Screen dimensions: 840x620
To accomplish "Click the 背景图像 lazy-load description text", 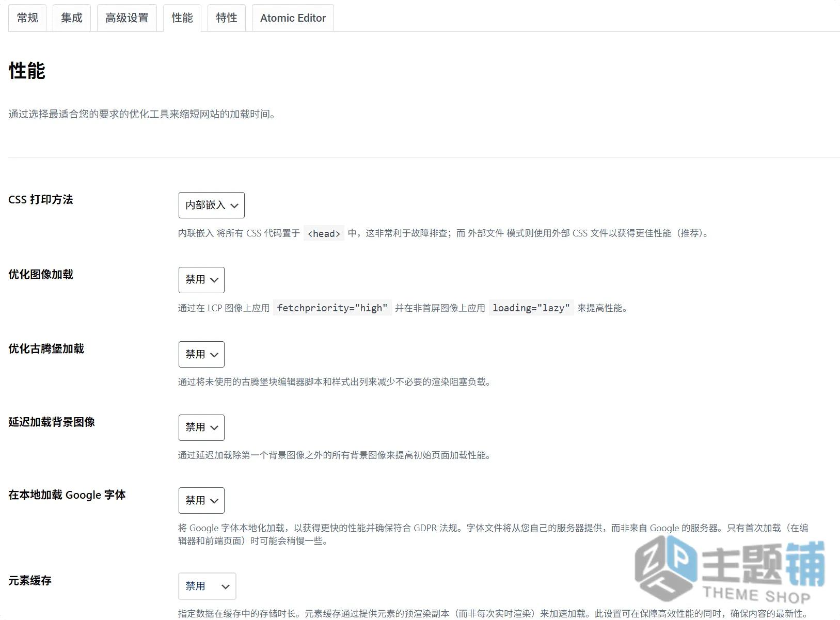I will 335,455.
